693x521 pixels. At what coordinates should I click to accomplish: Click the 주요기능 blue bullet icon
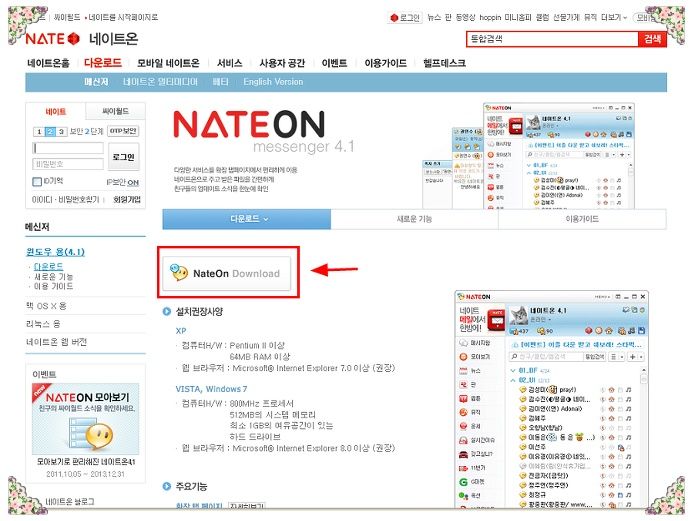[167, 486]
